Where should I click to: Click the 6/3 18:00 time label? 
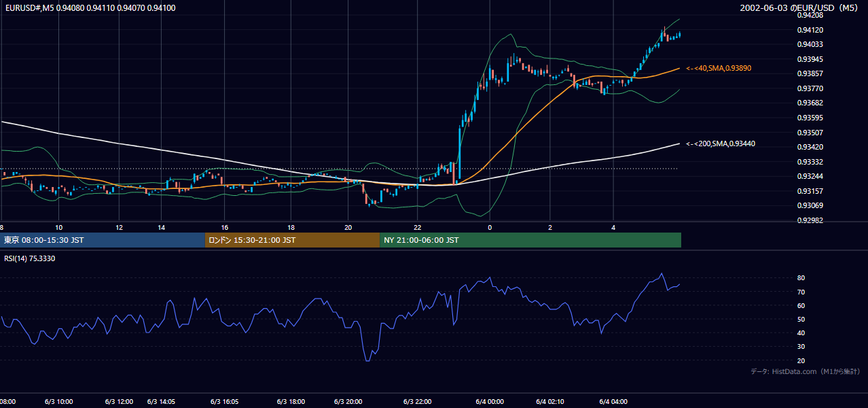291,402
